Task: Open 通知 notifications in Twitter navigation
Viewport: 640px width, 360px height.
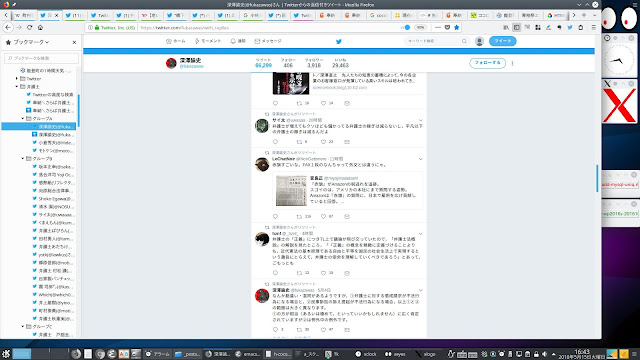Action: (238, 41)
